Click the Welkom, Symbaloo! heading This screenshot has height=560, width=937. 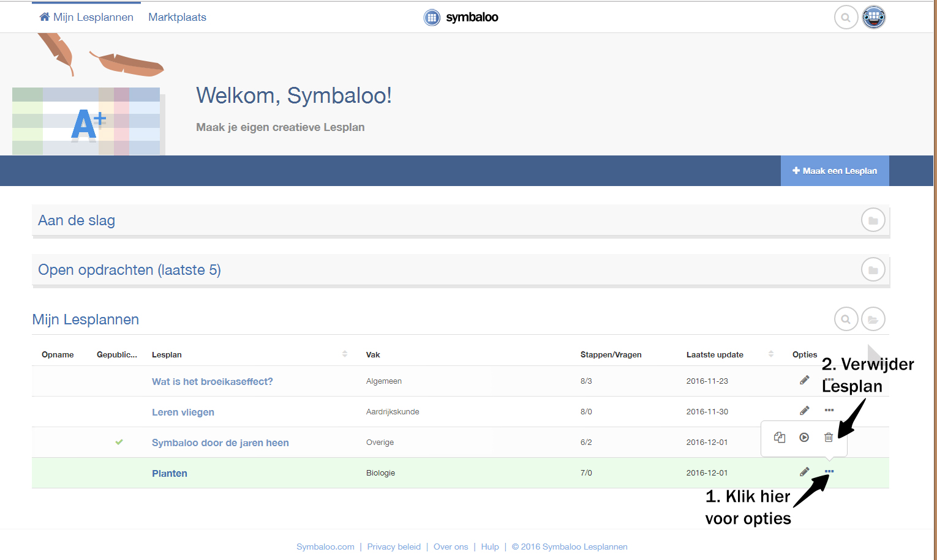pos(294,95)
